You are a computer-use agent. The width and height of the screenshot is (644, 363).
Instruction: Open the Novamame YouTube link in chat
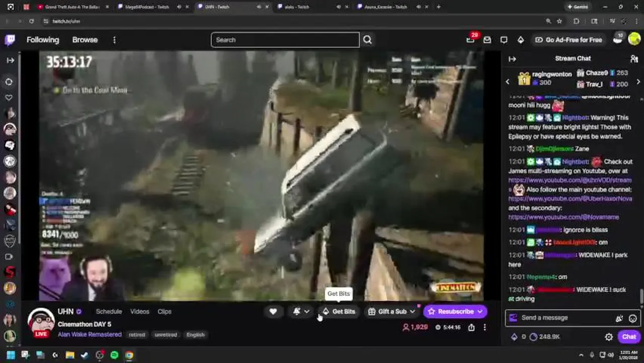pos(563,217)
